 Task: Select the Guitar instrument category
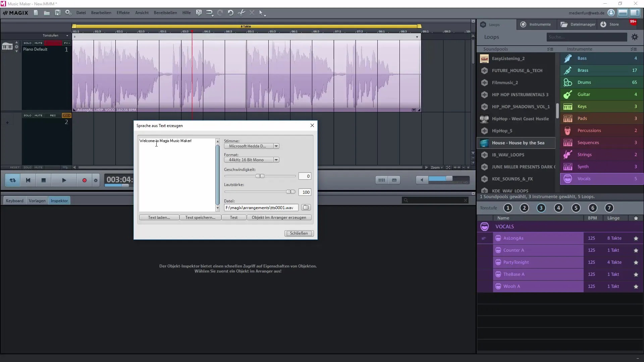(x=602, y=95)
